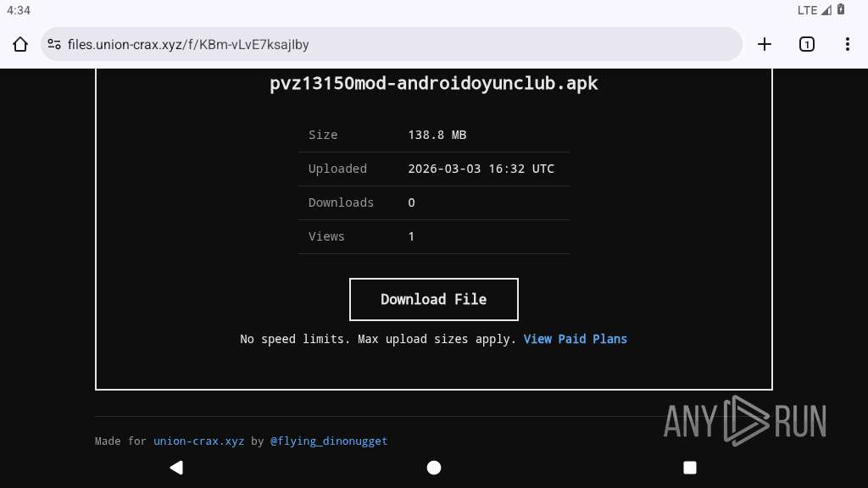Click the 4:34 status bar clock

(19, 10)
